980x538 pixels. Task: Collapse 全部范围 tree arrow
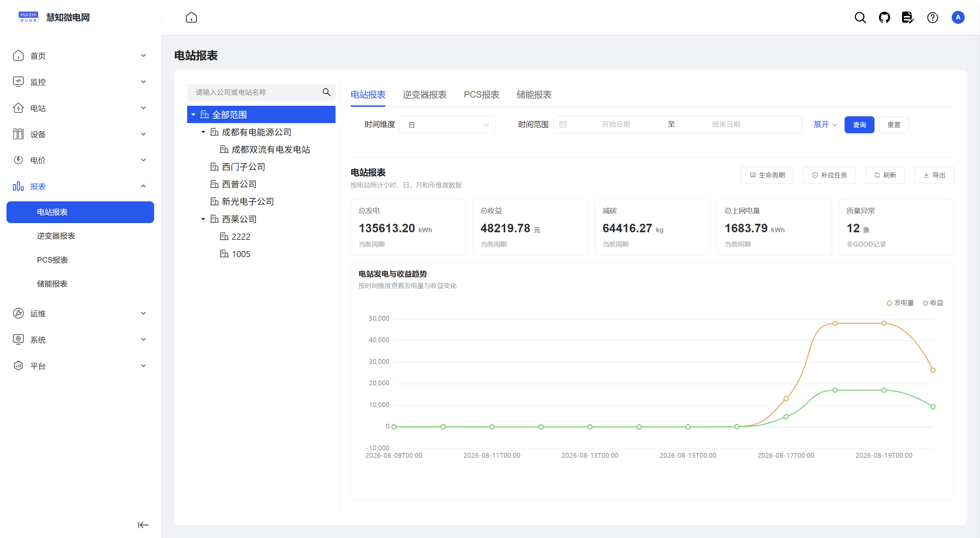(193, 115)
